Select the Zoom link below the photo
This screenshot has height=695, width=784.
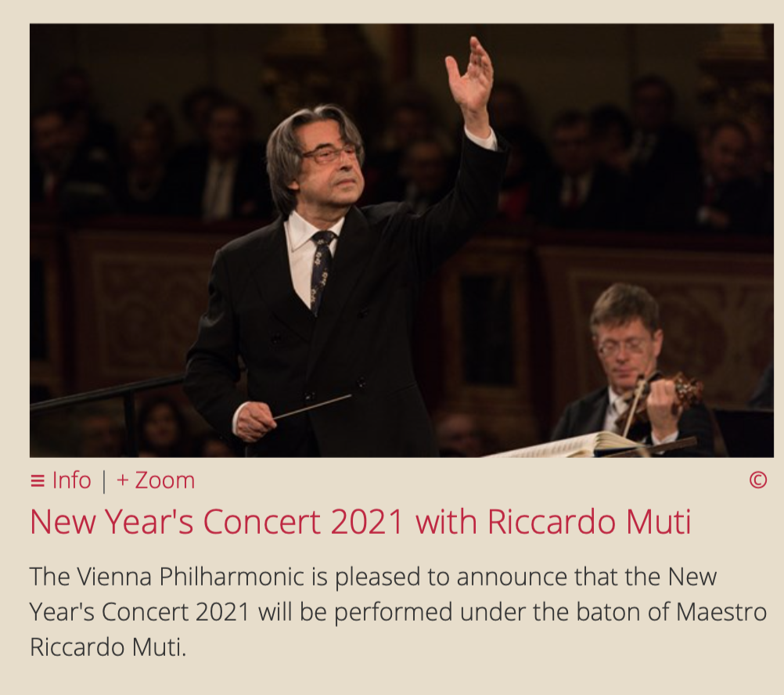coord(164,481)
